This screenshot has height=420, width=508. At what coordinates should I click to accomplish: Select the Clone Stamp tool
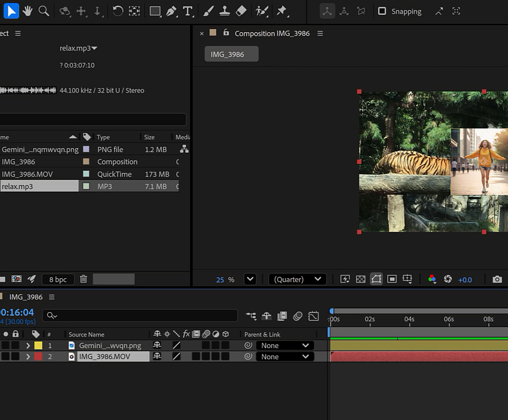(224, 11)
